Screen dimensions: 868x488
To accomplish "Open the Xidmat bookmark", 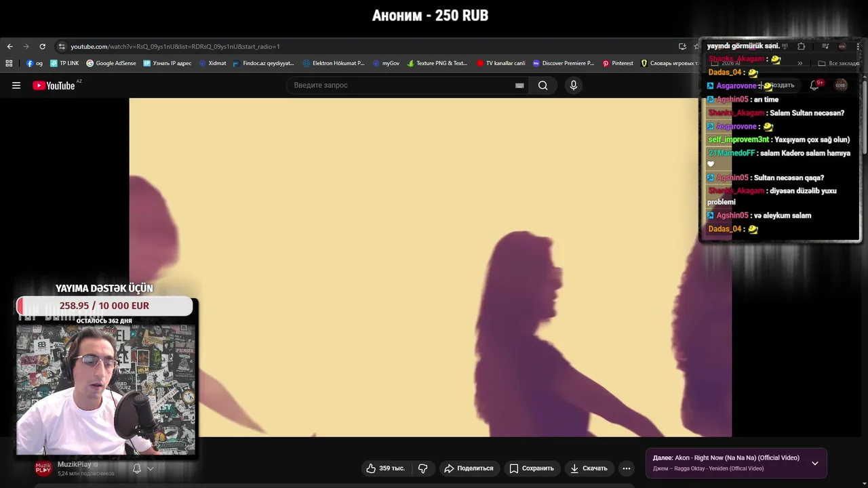I will [212, 63].
